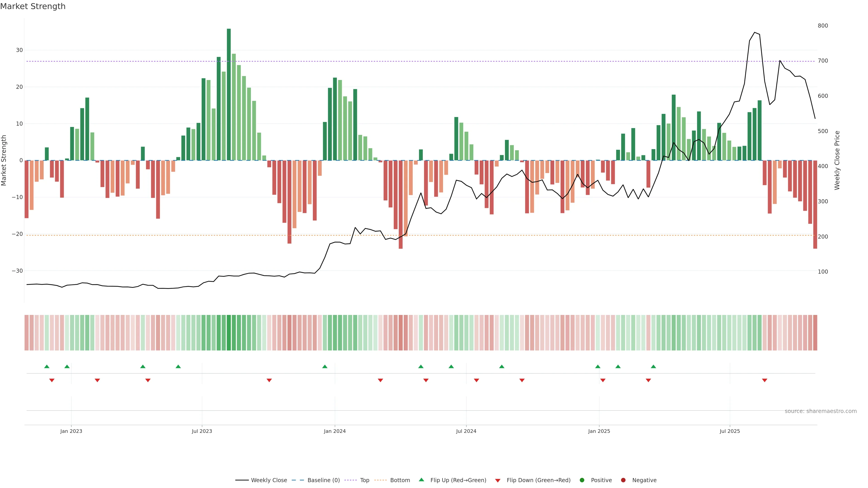Screen dimensions: 868x488
Task: Click the first flip-up triangle marker in late 2022
Action: click(47, 366)
